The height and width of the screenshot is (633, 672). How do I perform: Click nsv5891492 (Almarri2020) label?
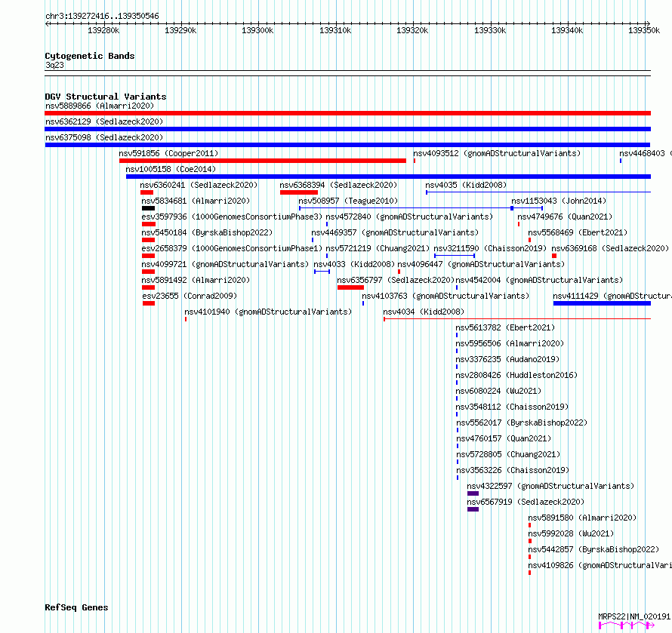(196, 280)
